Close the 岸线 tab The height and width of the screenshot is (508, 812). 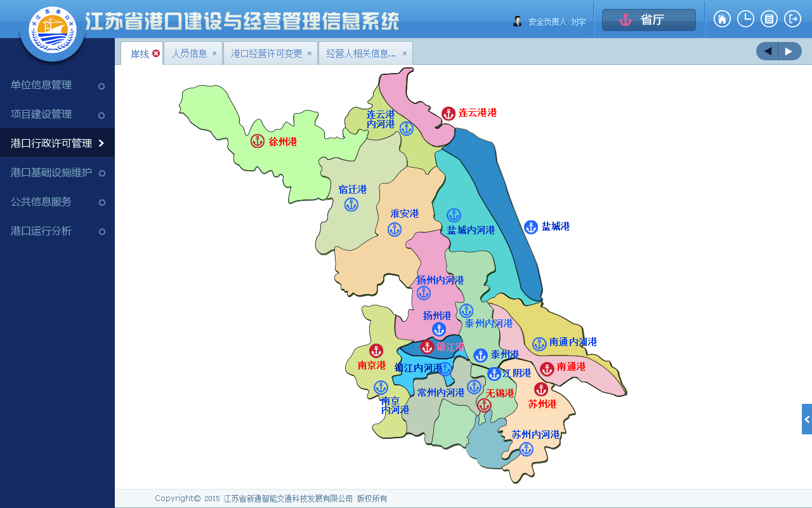tap(156, 53)
